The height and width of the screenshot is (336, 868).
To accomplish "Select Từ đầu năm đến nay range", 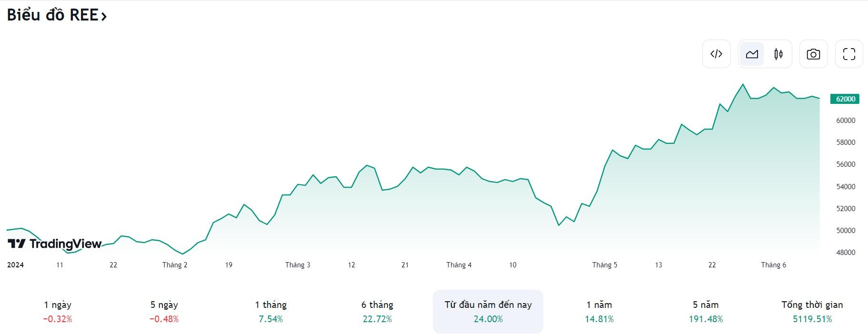I will coord(488,311).
